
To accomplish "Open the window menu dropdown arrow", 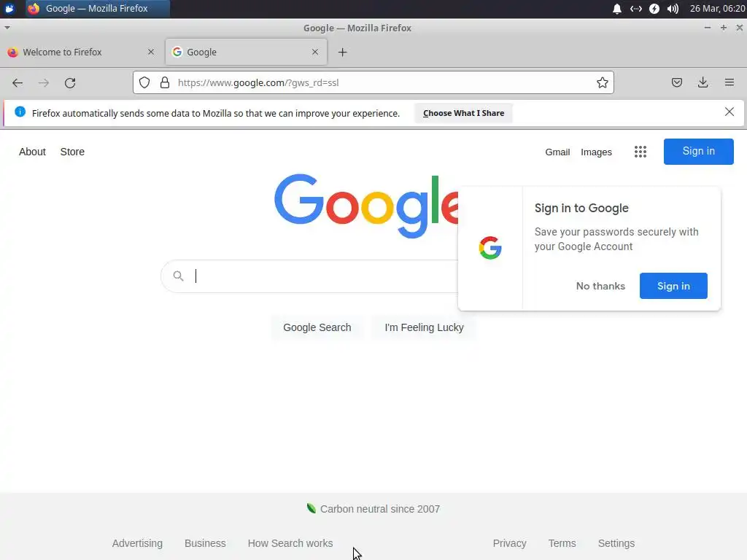I will click(x=7, y=28).
